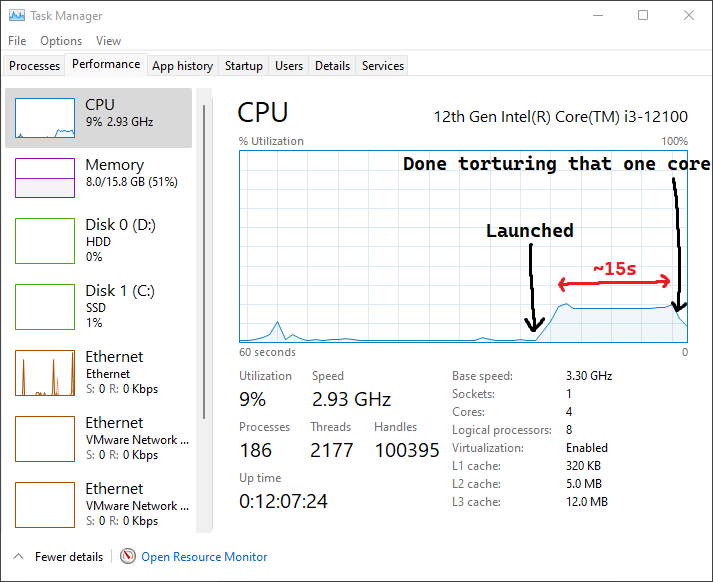
Task: Open the Options menu
Action: click(x=61, y=41)
